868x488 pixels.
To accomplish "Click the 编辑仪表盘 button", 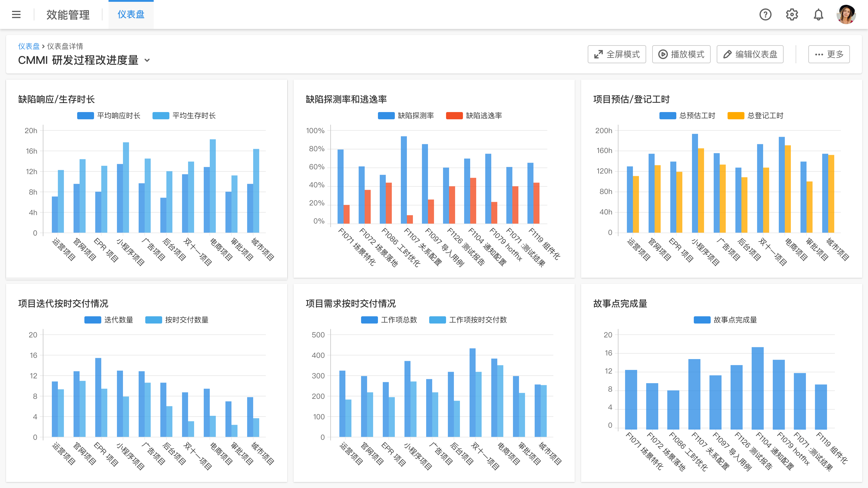I will 750,54.
